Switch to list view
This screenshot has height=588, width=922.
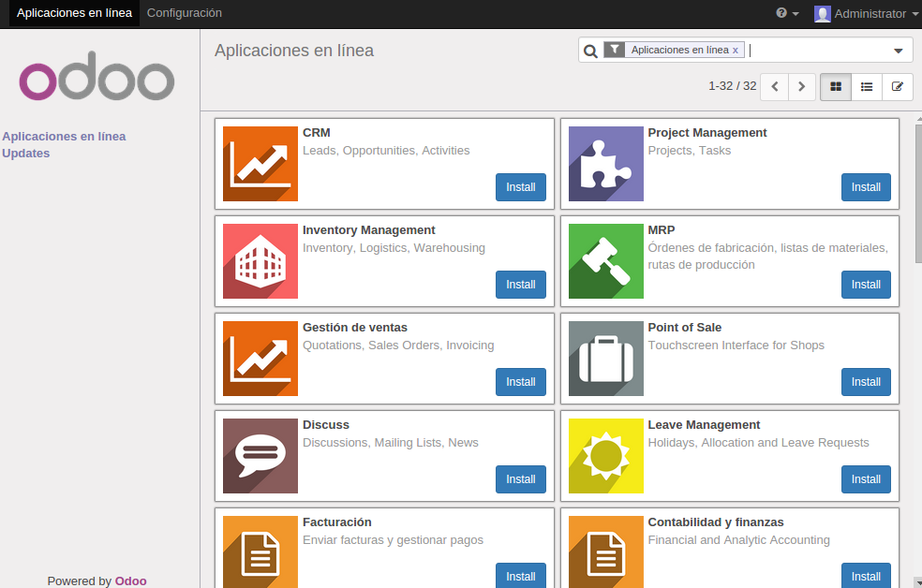(x=866, y=86)
